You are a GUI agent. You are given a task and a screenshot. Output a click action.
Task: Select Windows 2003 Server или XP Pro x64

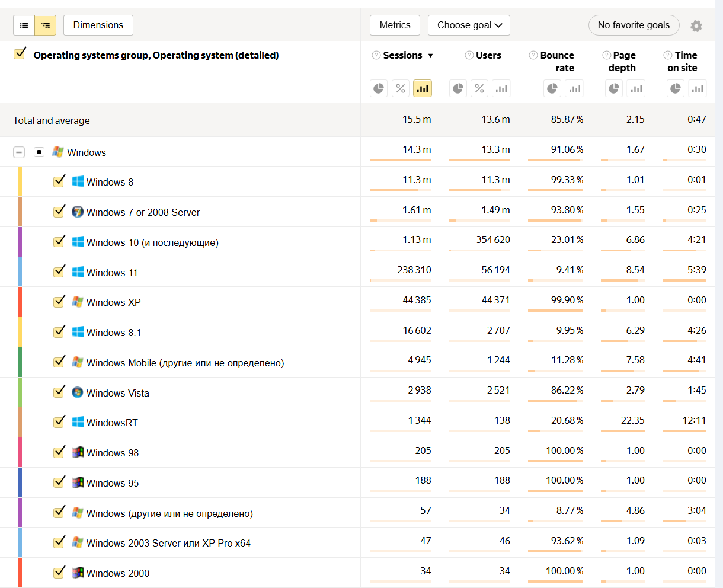coord(168,543)
